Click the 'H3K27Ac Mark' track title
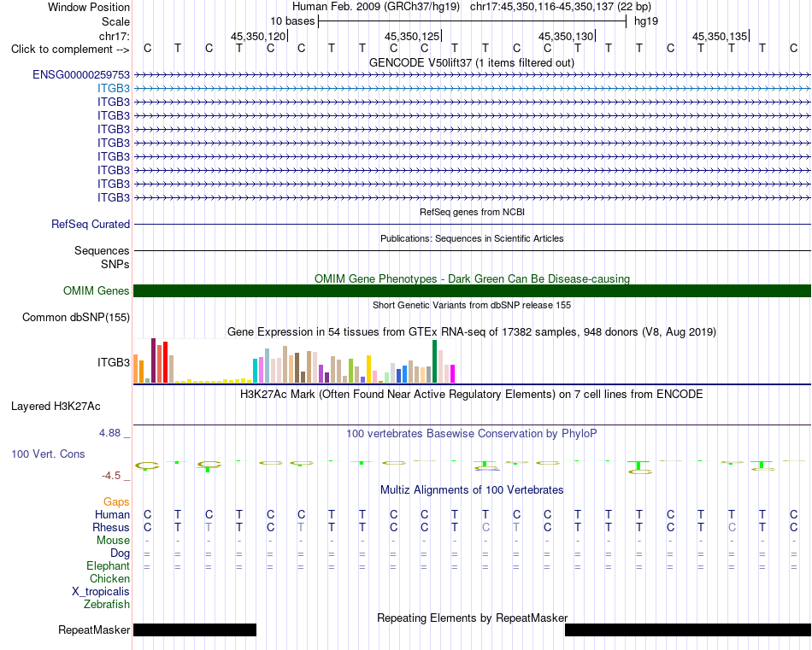The height and width of the screenshot is (650, 812). [472, 395]
